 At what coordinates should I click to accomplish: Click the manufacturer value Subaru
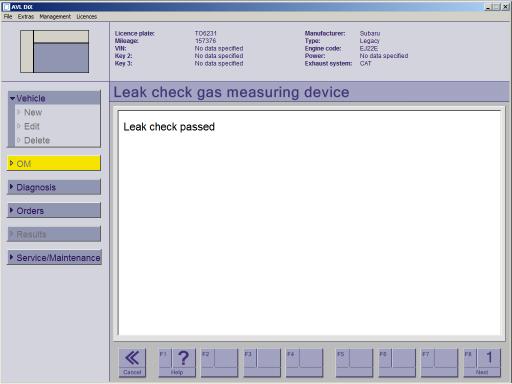(370, 33)
